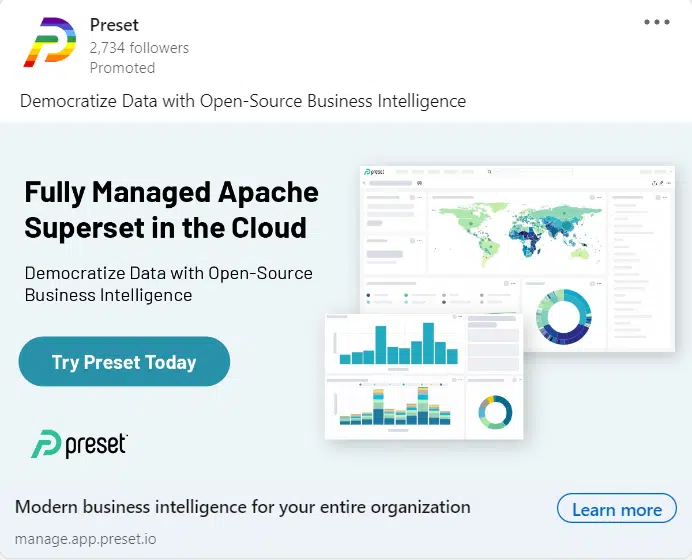692x560 pixels.
Task: Click the rainbow Preset company logo
Action: pyautogui.click(x=48, y=44)
